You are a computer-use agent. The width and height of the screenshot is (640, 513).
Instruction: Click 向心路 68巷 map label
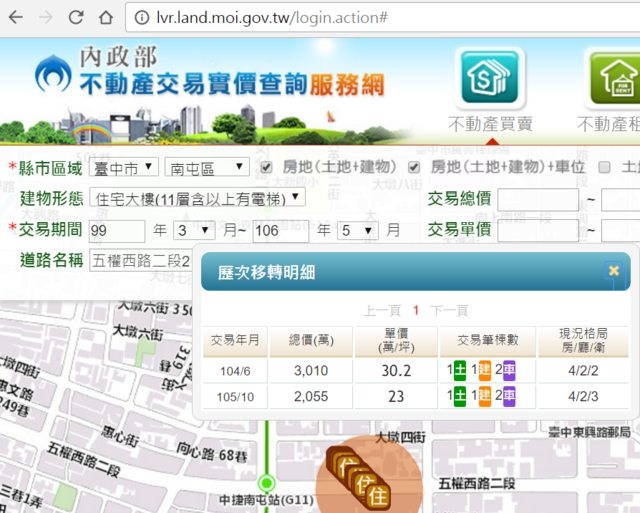tap(212, 452)
